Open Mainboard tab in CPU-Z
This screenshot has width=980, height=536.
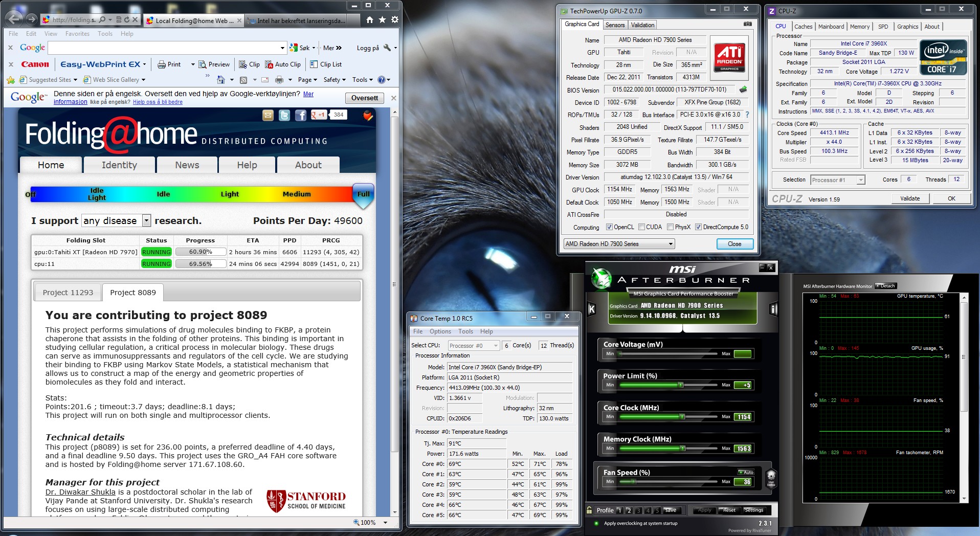(x=831, y=27)
